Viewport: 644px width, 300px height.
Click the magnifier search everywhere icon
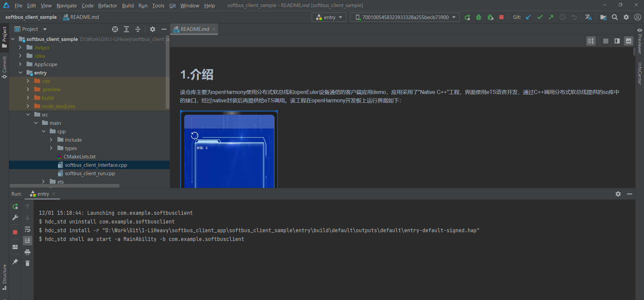coord(615,17)
